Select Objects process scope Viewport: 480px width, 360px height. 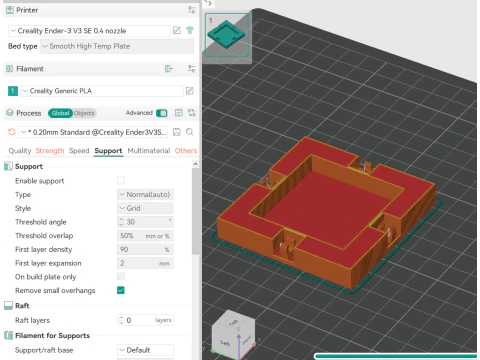click(x=84, y=113)
